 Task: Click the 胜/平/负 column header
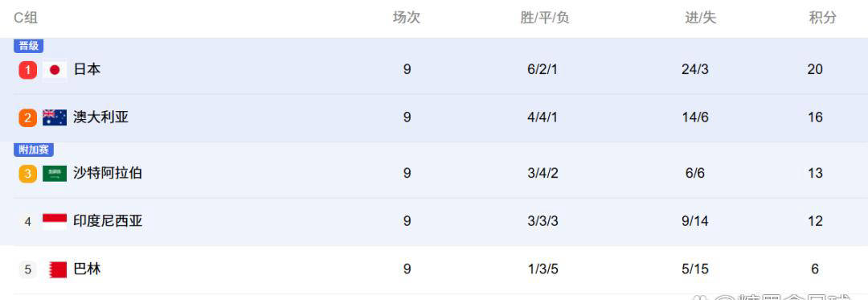tap(545, 18)
